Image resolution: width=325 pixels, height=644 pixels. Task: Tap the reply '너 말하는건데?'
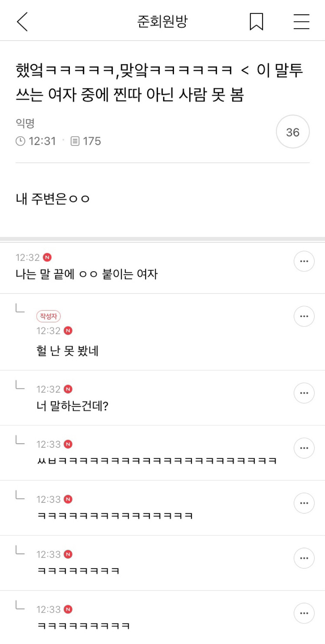72,406
